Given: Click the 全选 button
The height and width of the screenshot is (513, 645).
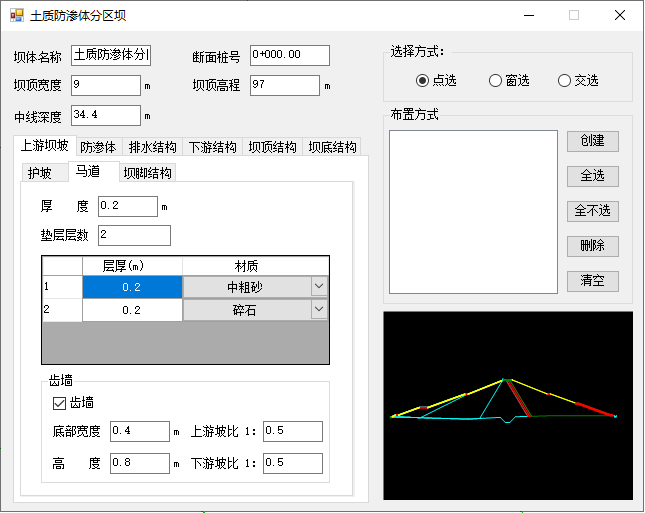Looking at the screenshot, I should click(592, 176).
